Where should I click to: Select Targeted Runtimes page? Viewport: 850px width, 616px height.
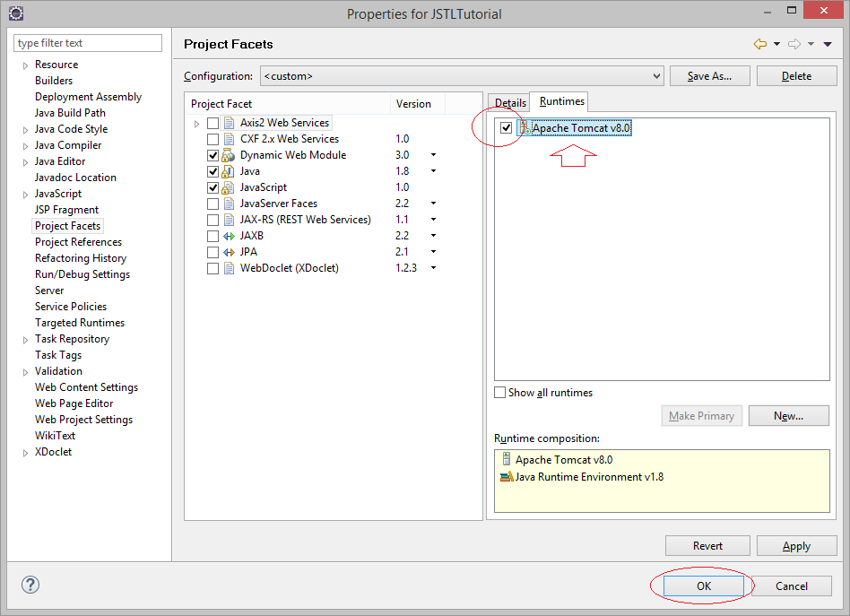pos(80,323)
